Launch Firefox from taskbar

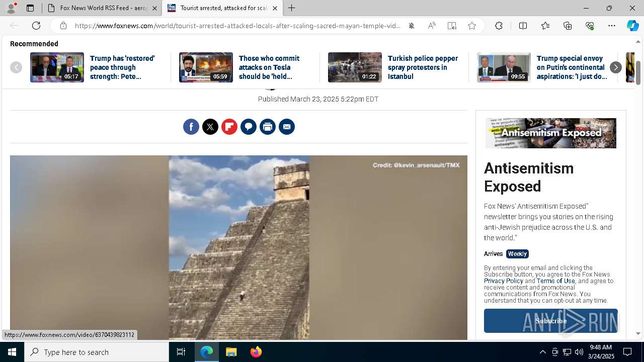pos(256,352)
